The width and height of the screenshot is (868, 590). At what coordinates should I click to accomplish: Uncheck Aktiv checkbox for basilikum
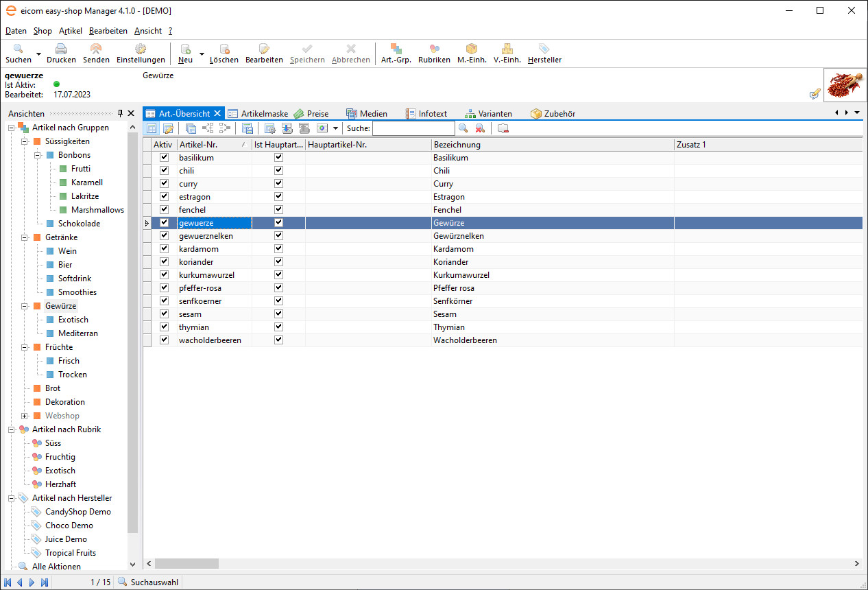point(164,158)
